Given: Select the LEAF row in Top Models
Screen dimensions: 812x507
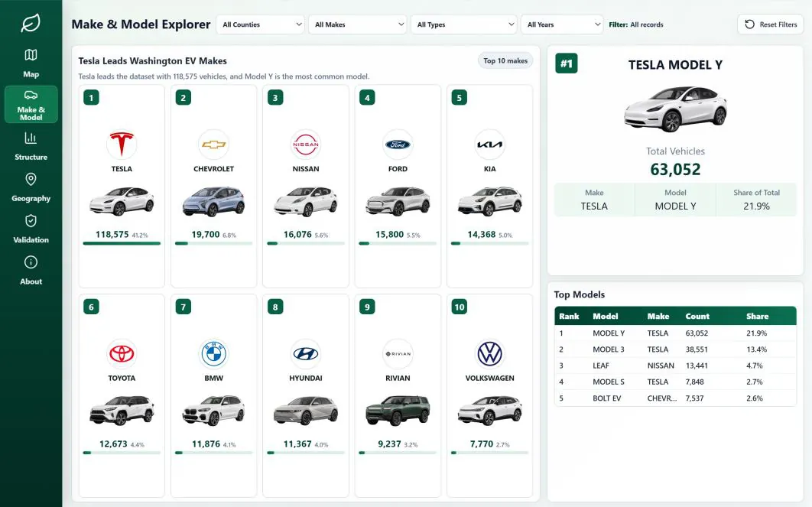Looking at the screenshot, I should click(x=675, y=366).
